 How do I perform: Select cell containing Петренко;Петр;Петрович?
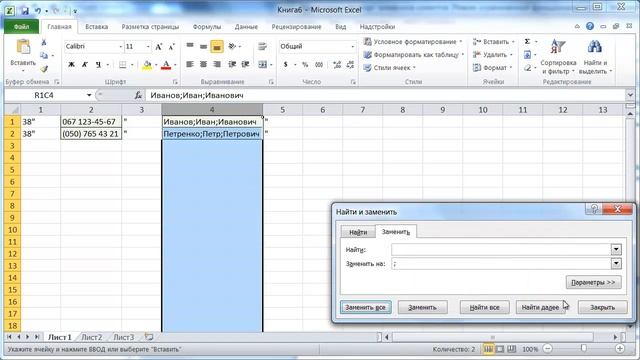212,134
